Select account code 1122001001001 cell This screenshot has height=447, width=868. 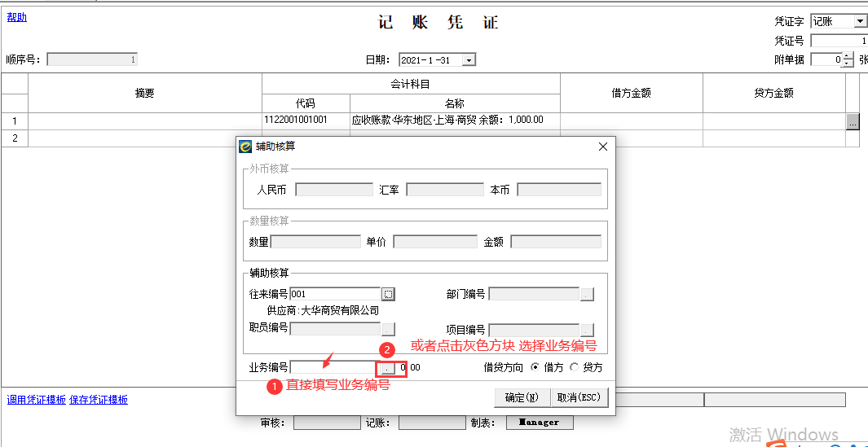click(x=306, y=121)
